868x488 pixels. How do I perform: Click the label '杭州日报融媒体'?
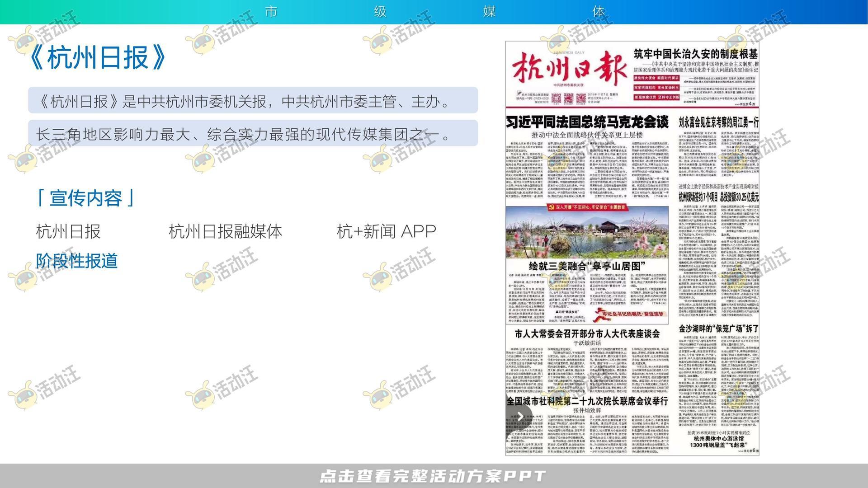[x=226, y=231]
